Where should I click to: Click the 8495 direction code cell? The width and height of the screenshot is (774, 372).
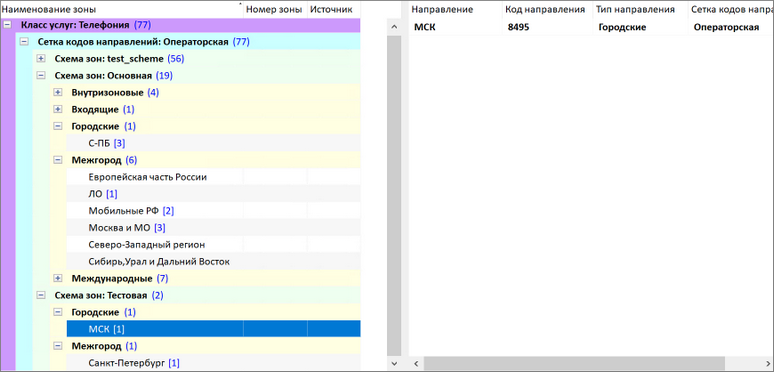click(547, 27)
